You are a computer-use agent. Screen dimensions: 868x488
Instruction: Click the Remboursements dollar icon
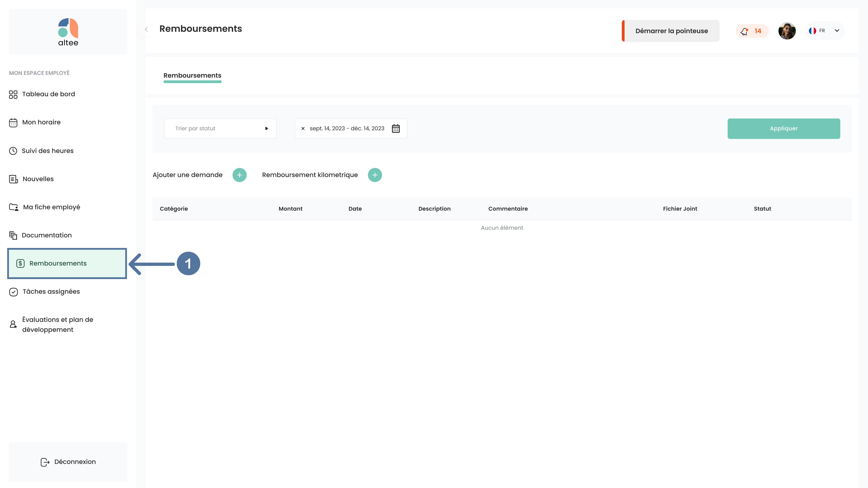click(21, 263)
